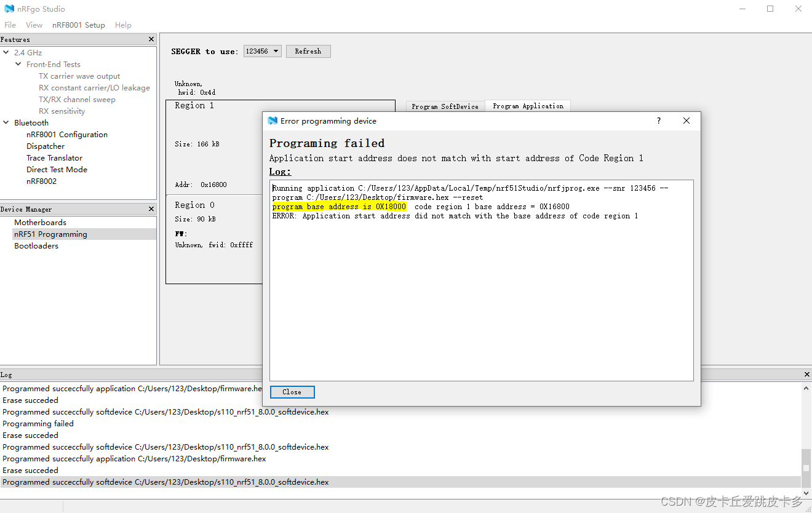This screenshot has width=812, height=513.
Task: Dismiss error dialog via X icon
Action: click(x=687, y=121)
